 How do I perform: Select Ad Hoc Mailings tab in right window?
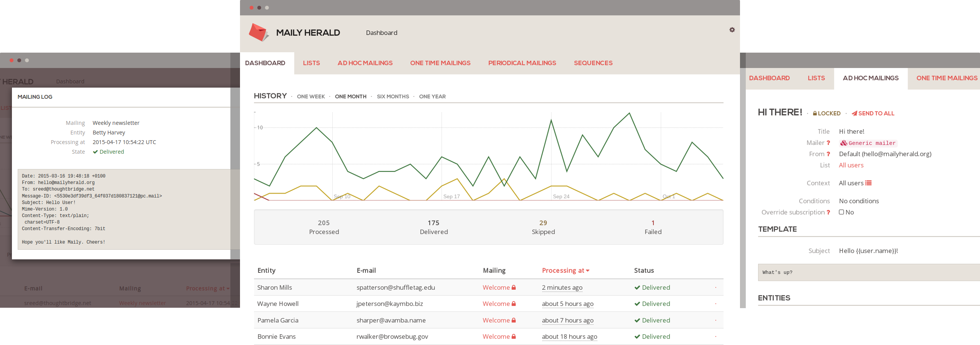coord(871,78)
